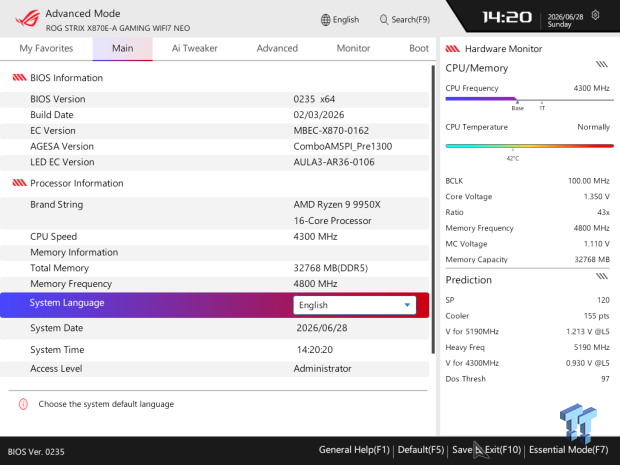Viewport: 620px width, 465px height.
Task: Click the 42°C temperature marker
Action: [x=512, y=158]
